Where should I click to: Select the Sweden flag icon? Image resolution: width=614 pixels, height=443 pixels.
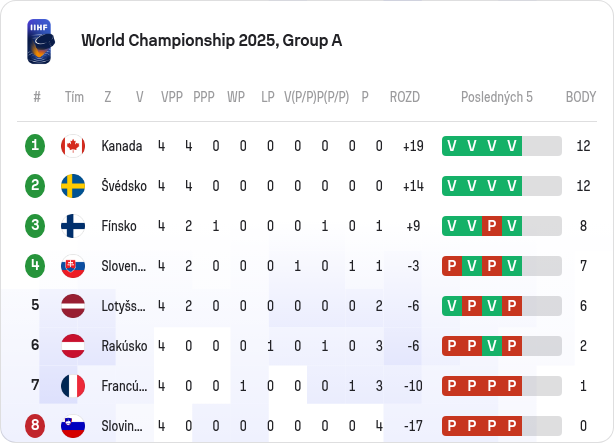click(x=73, y=186)
